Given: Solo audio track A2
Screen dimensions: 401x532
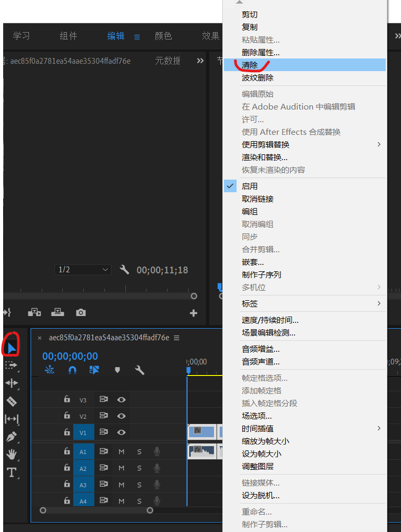Looking at the screenshot, I should coord(139,468).
